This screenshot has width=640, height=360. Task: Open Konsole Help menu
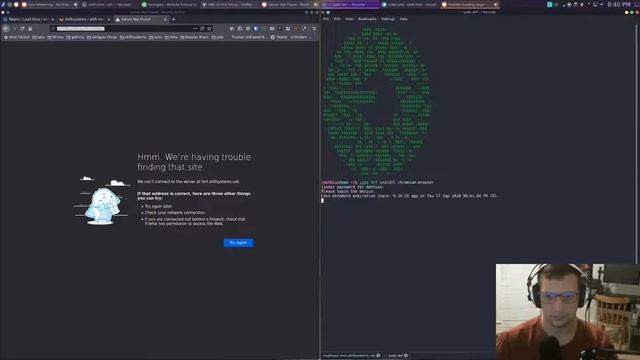pyautogui.click(x=403, y=19)
